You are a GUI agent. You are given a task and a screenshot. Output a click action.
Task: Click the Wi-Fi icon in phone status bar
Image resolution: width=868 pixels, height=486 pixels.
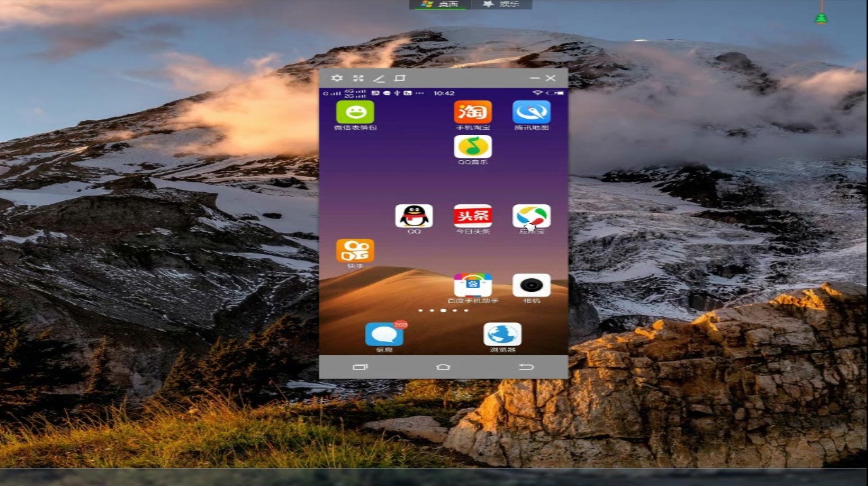537,93
